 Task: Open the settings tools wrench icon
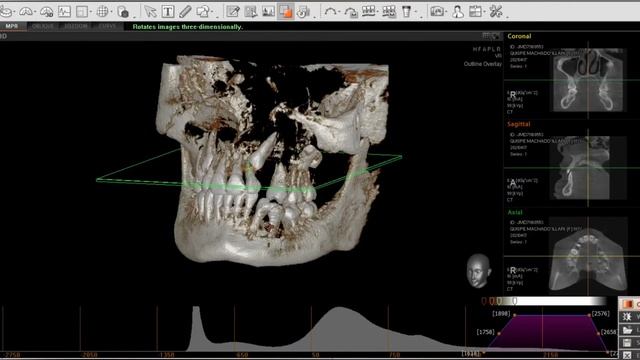496,11
